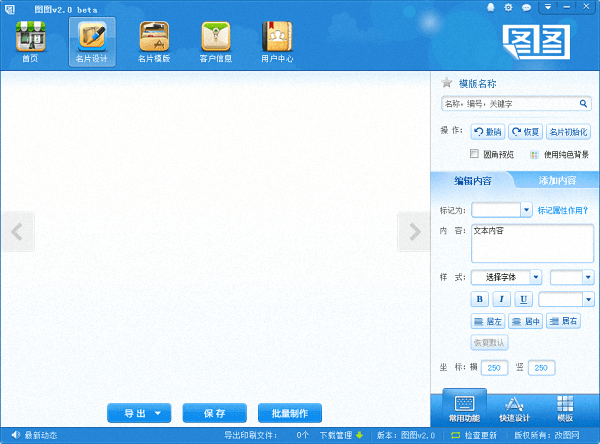This screenshot has height=444, width=600.
Task: Toggle underline U formatting
Action: click(x=523, y=299)
